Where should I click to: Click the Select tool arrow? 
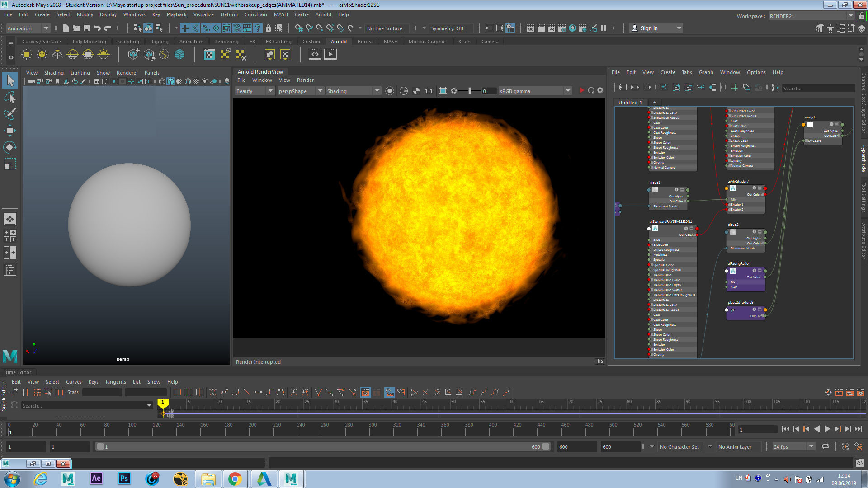coord(10,81)
